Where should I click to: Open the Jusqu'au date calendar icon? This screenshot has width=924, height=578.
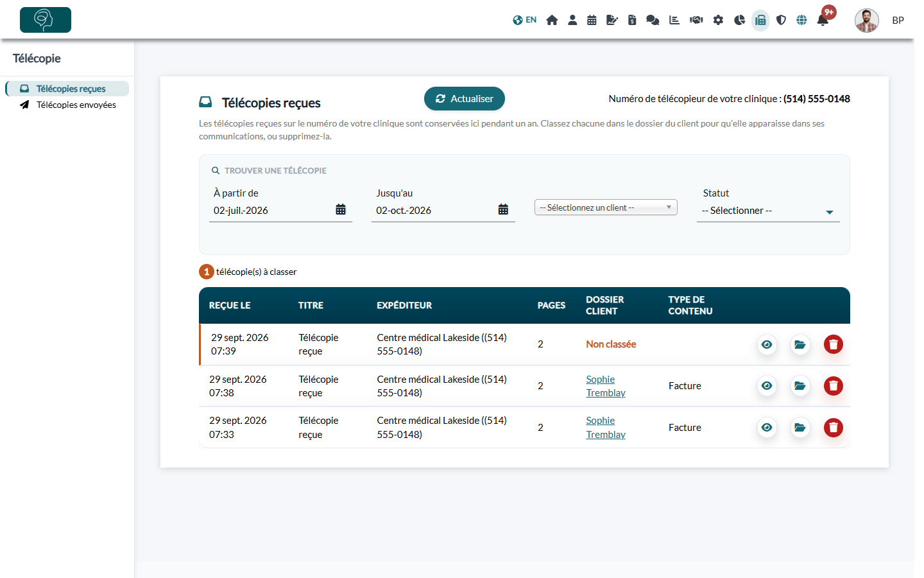click(503, 209)
